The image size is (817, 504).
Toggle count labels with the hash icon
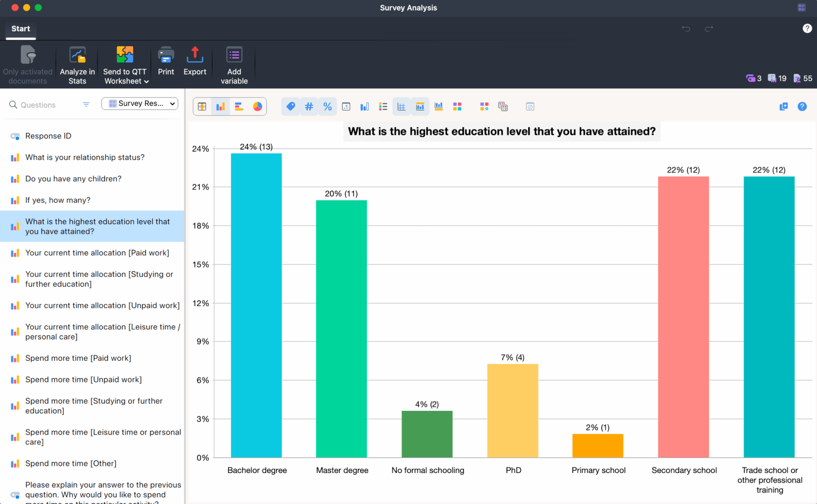tap(309, 106)
